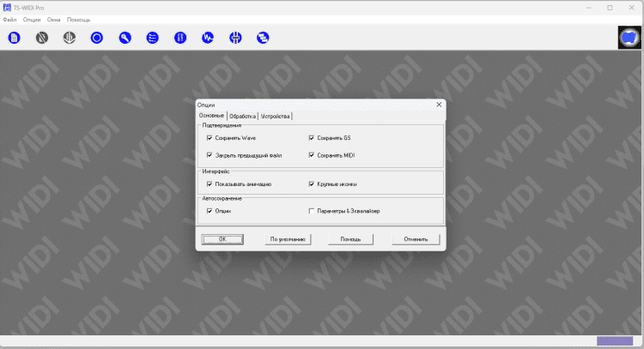This screenshot has width=644, height=349.
Task: Click the cascading windows toolbar icon
Action: pyautogui.click(x=263, y=38)
